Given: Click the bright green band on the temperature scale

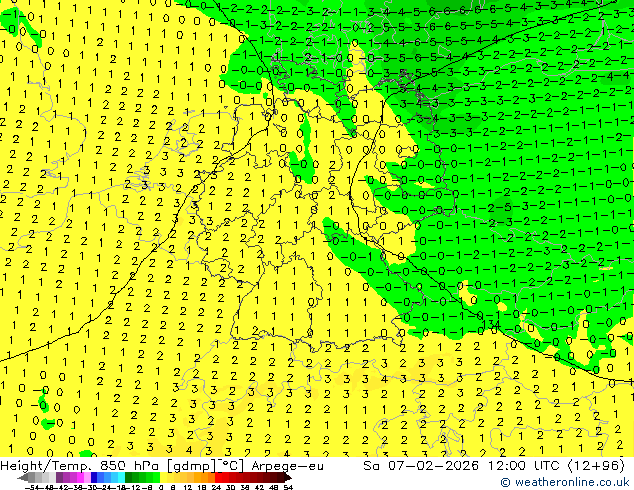Looking at the screenshot, I should 156,477.
